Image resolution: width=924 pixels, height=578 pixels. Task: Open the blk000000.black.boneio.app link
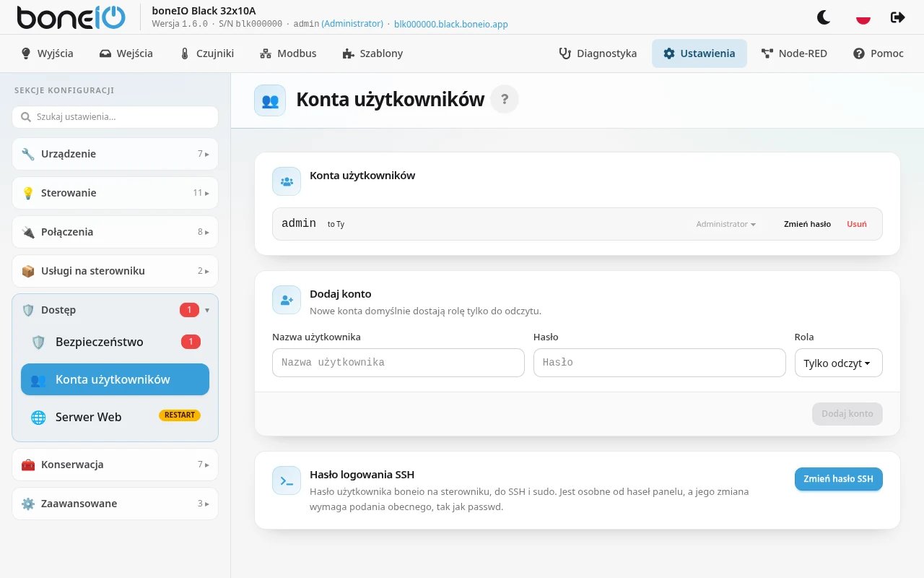tap(451, 24)
